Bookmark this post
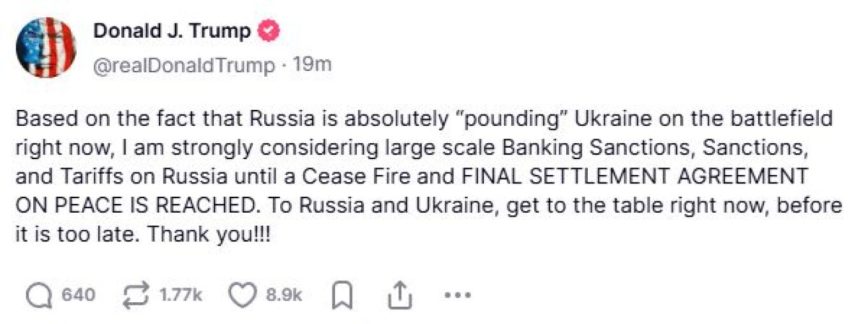Image resolution: width=868 pixels, height=324 pixels. click(x=343, y=295)
